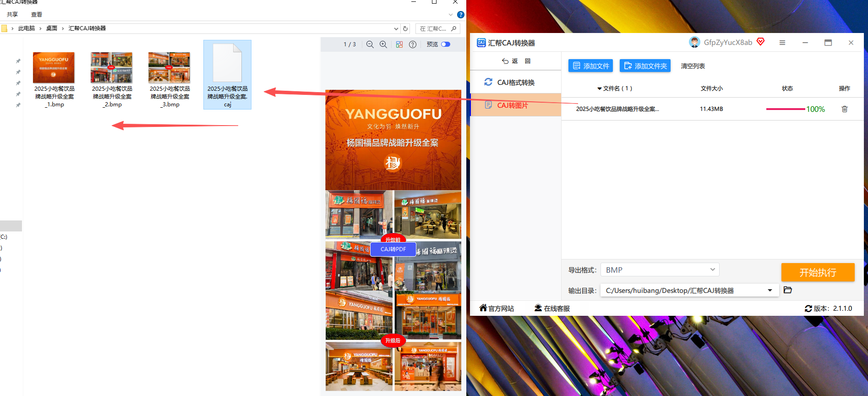Click the 2.1.1.0 version number

pyautogui.click(x=842, y=308)
